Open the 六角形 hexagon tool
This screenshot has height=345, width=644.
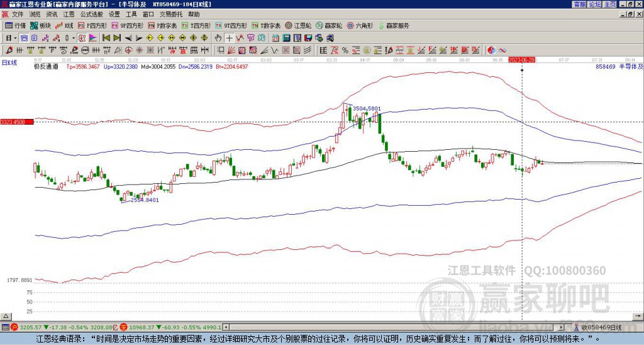coord(360,25)
